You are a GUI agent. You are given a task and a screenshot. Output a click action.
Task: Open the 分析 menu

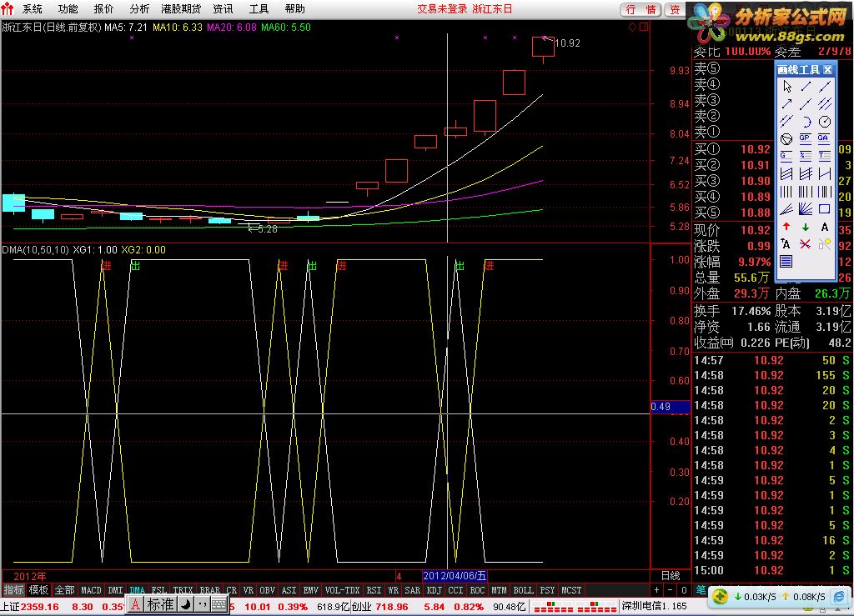point(139,8)
